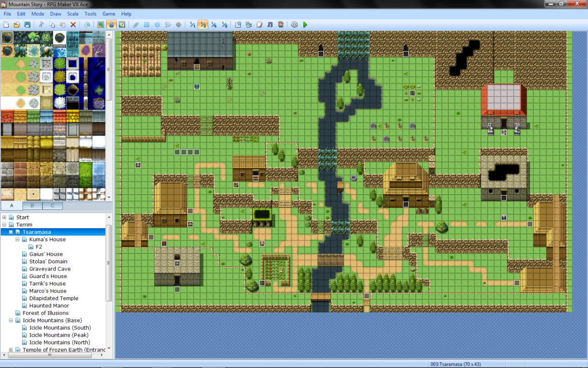
Task: Open the Character Generator icon
Action: (x=280, y=24)
